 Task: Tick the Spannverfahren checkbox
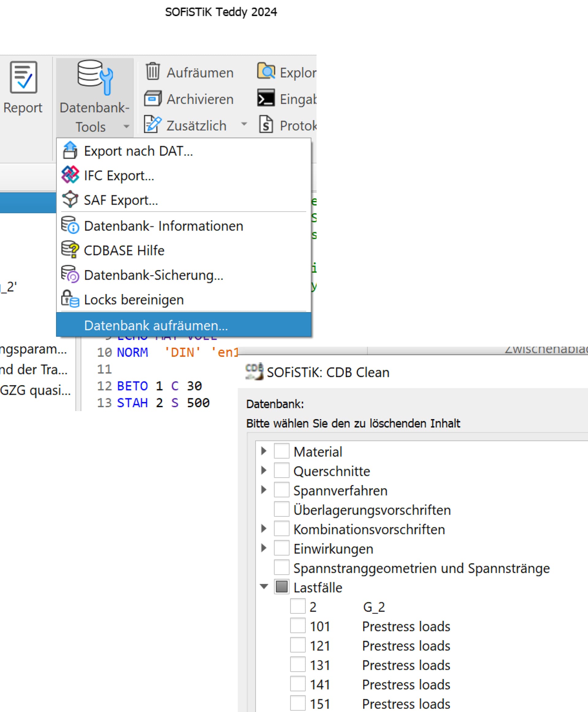281,490
